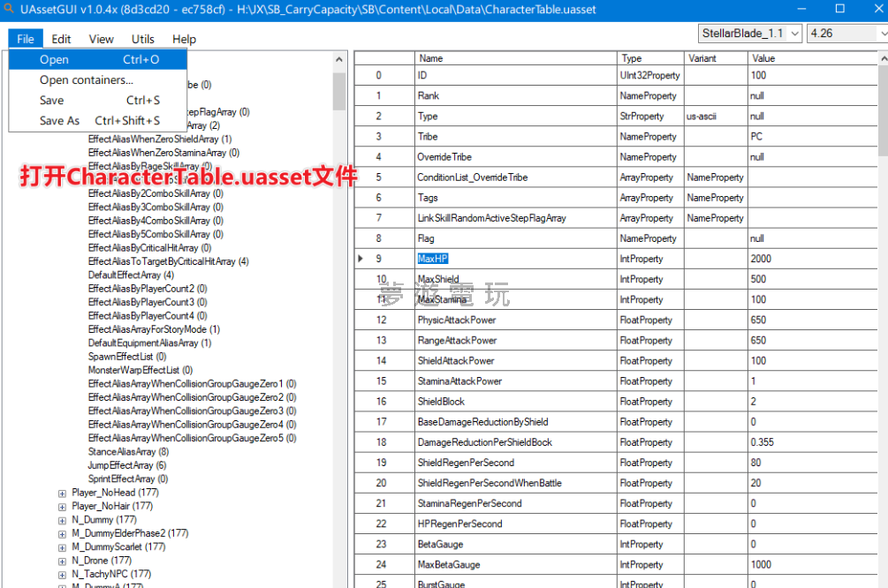Select StanceAliasArray (8) in the tree
Viewport: 888px width, 588px height.
(x=128, y=452)
